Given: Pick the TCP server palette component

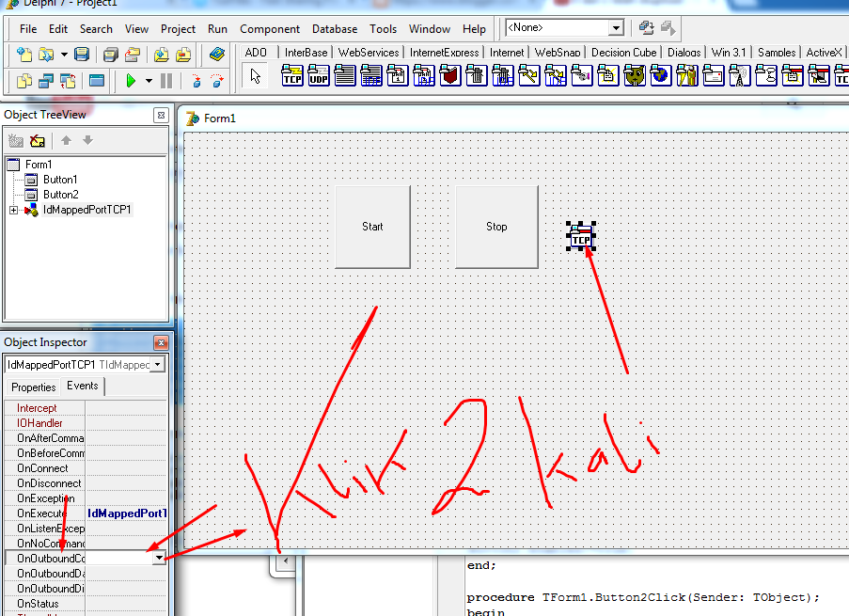Looking at the screenshot, I should (x=292, y=76).
